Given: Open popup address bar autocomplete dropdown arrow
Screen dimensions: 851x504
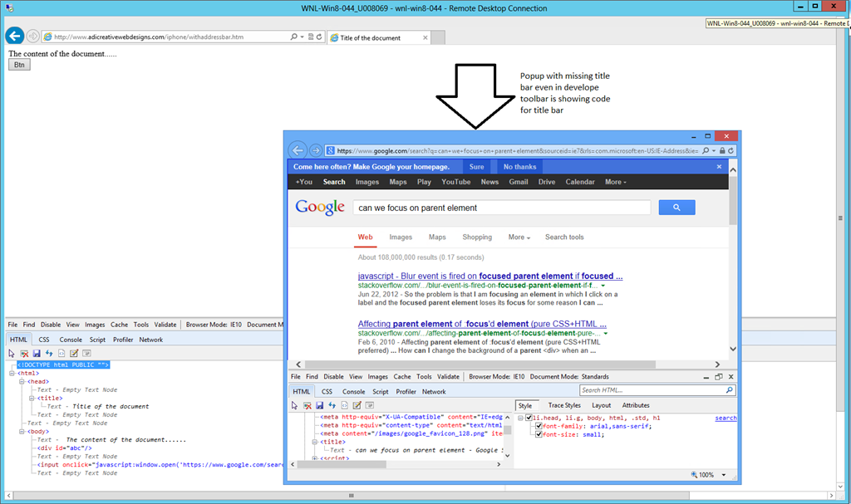Looking at the screenshot, I should pos(714,151).
